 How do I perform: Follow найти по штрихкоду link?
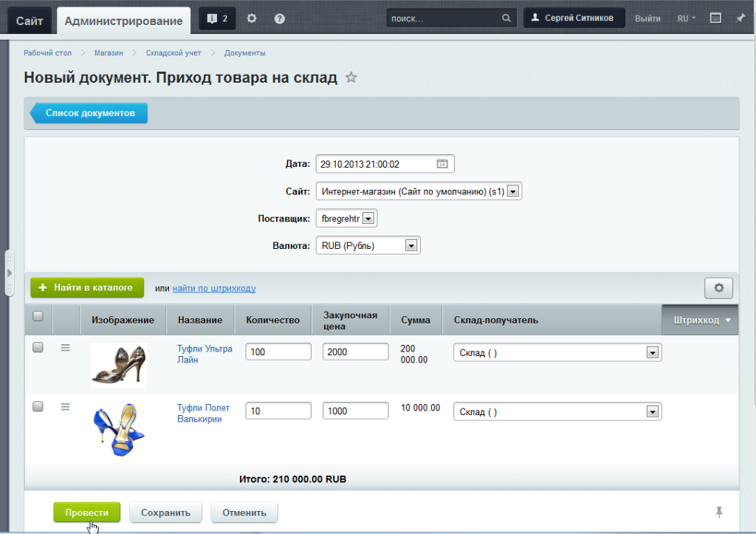point(214,288)
